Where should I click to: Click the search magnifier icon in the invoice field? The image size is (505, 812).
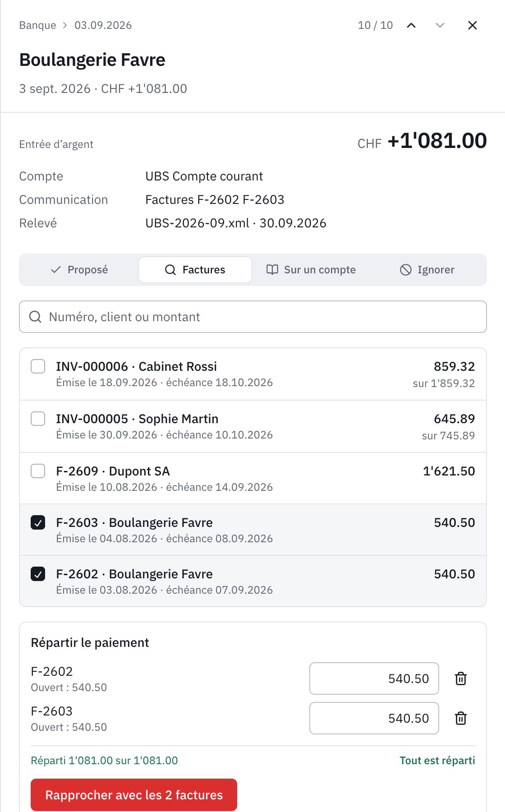(35, 317)
